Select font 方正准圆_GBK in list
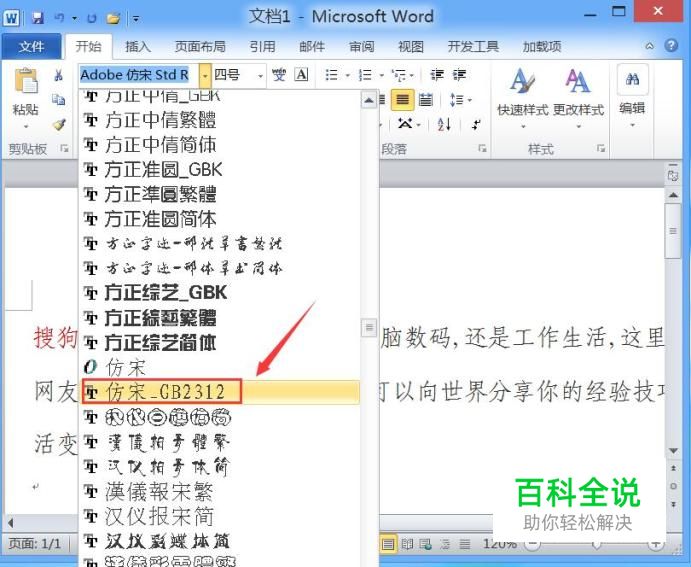691x567 pixels. [219, 170]
